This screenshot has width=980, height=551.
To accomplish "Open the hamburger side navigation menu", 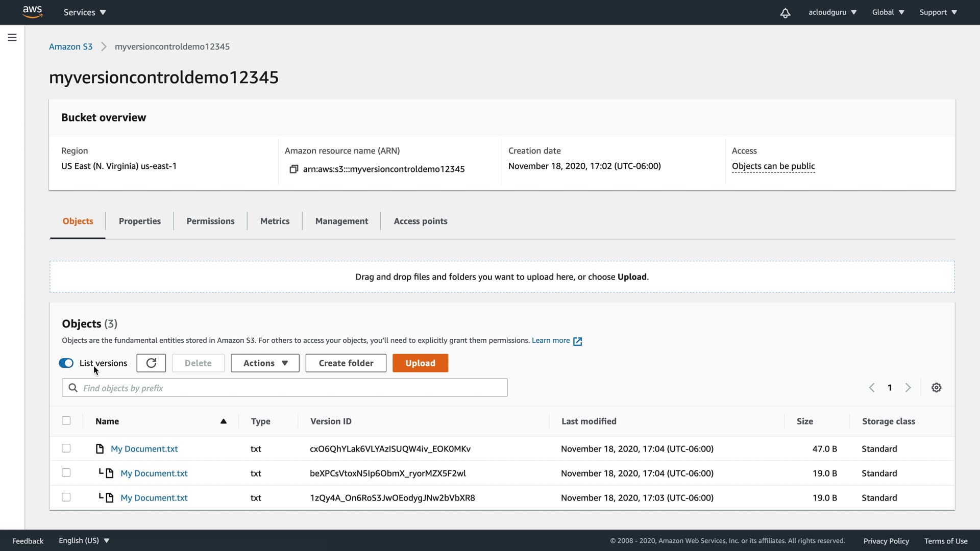I will (x=12, y=37).
